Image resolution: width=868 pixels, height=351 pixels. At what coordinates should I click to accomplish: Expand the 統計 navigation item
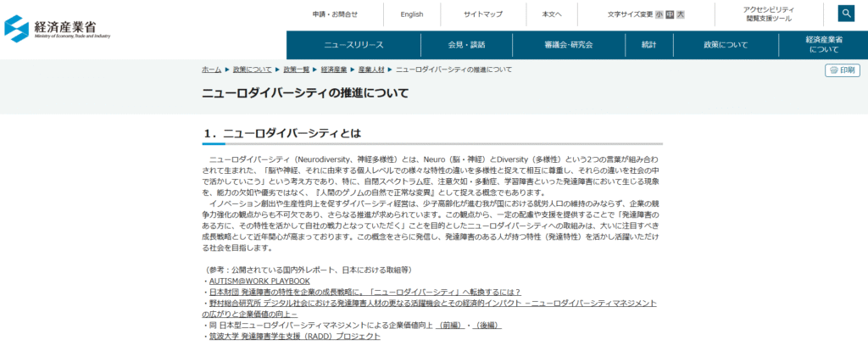pos(648,45)
